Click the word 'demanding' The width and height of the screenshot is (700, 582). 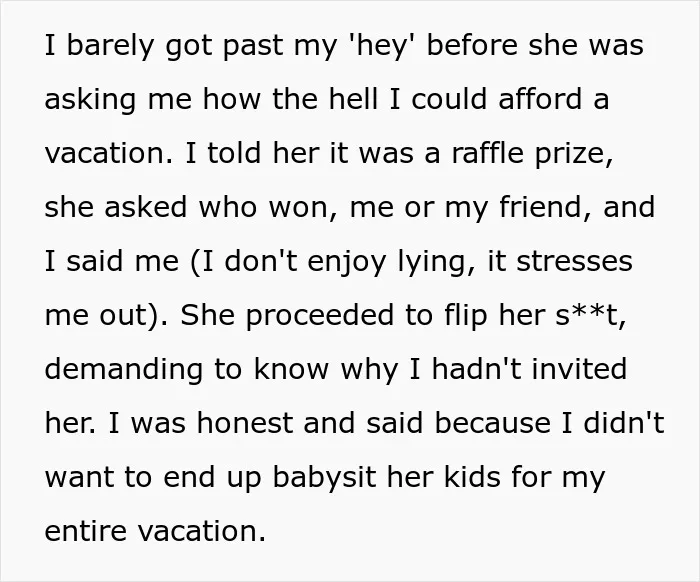click(x=124, y=370)
